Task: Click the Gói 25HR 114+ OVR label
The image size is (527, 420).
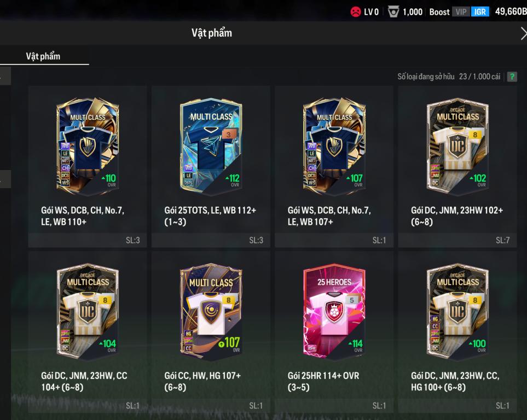Action: 323,381
